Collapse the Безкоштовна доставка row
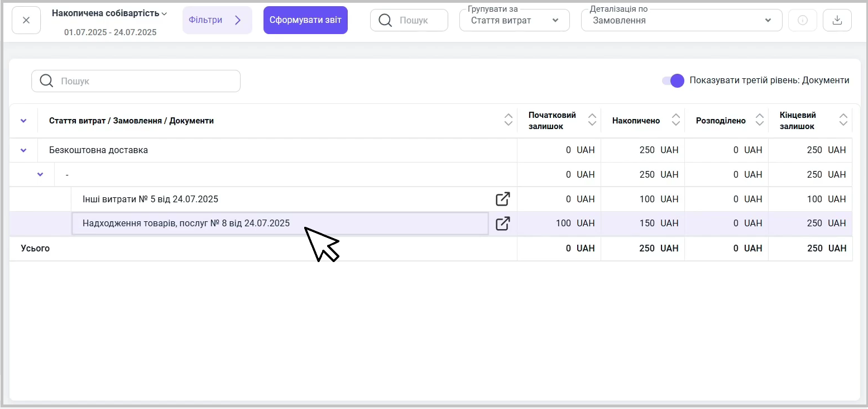The height and width of the screenshot is (409, 868). pos(23,150)
